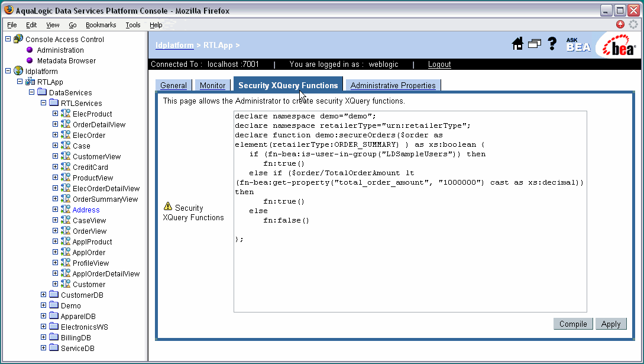The image size is (644, 364).
Task: Click the bea logo
Action: 619,46
